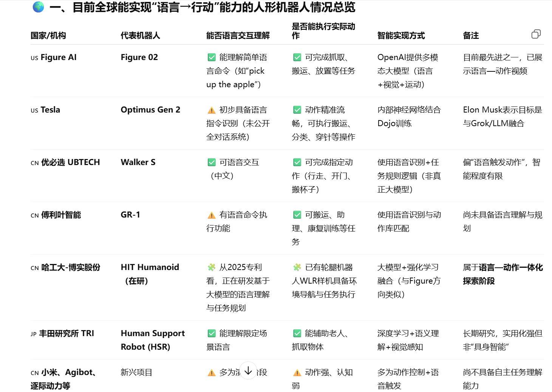
Task: Click the text 动作精准流畅，可执行搬运
Action: tap(323, 123)
